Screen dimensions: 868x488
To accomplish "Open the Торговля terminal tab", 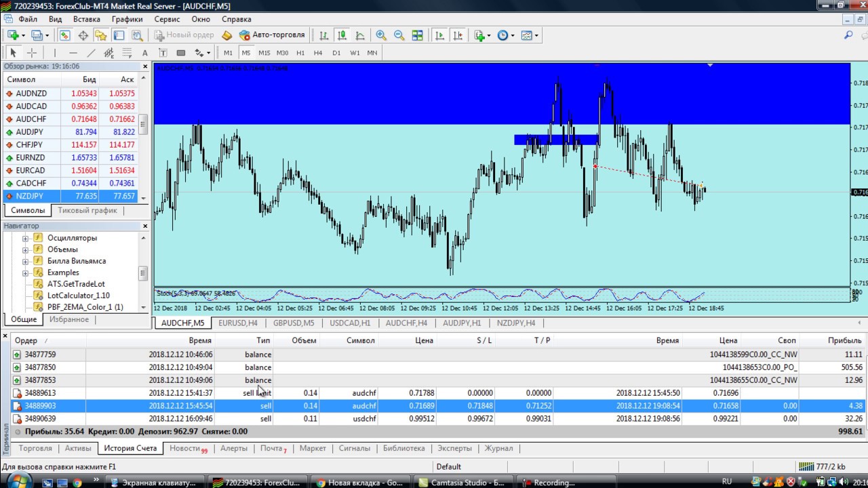I will tap(35, 448).
